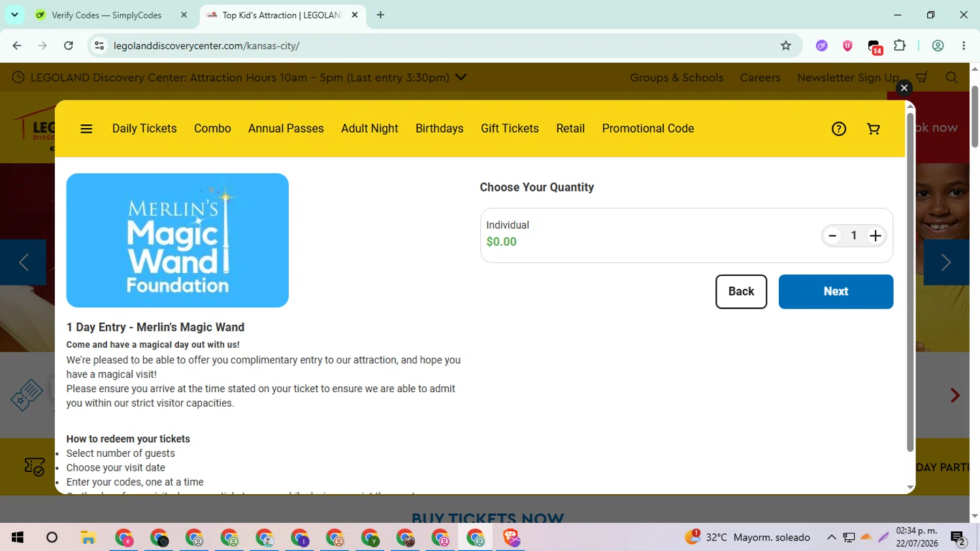Open the Promotional Code tab
Screen dimensions: 980x551
click(x=648, y=129)
